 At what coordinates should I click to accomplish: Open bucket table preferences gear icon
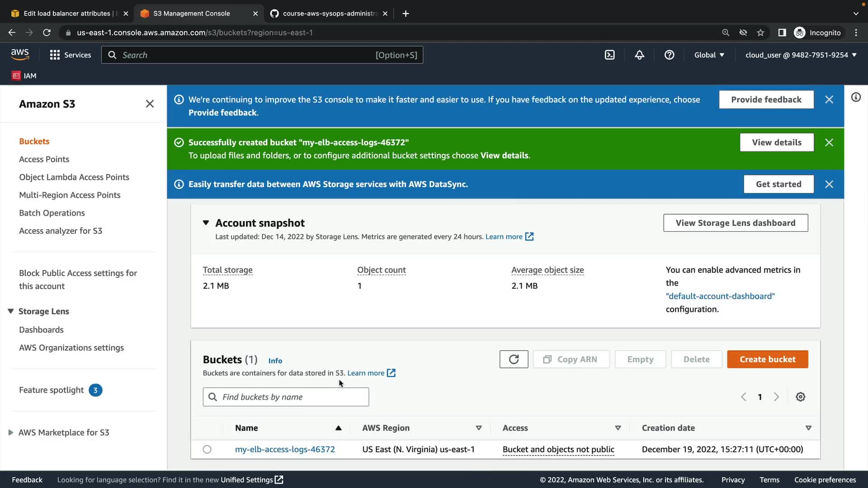pyautogui.click(x=800, y=397)
